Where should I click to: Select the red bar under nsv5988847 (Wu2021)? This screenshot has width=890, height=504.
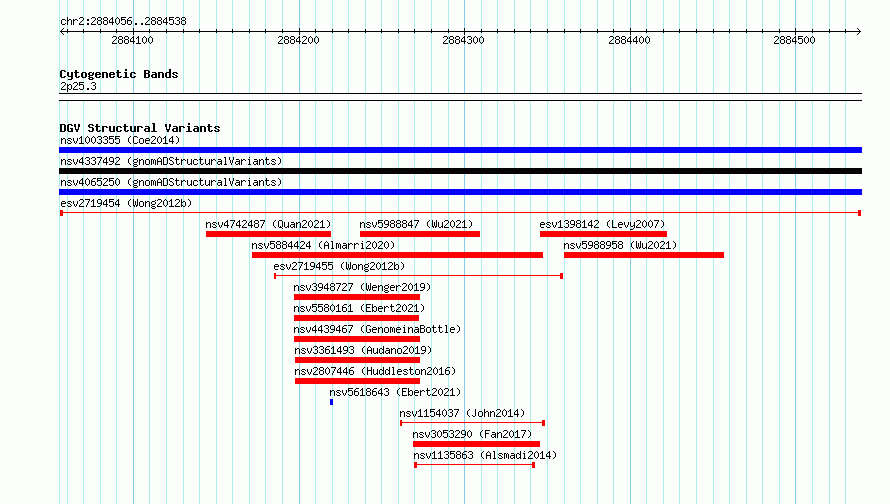420,234
